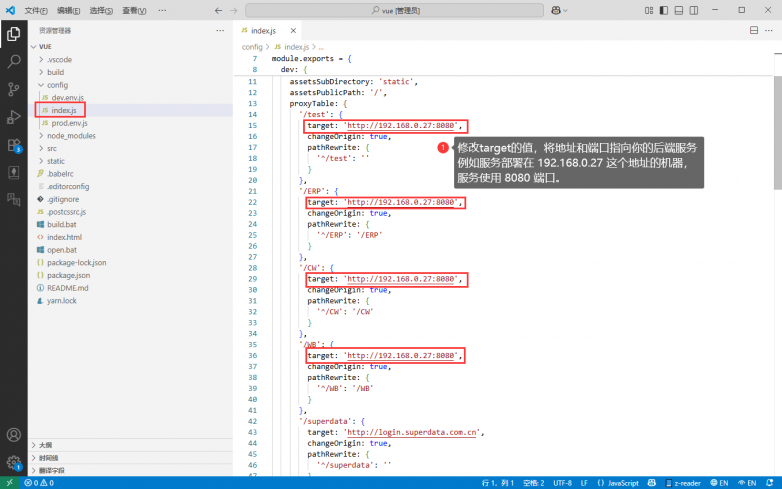Collapse the config folder
The height and width of the screenshot is (489, 782).
coord(56,85)
